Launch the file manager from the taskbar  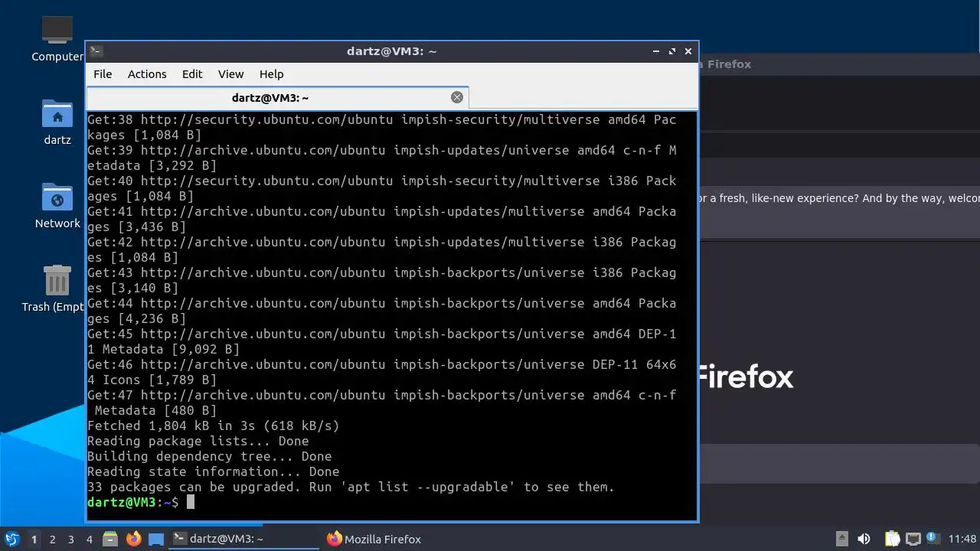coord(110,540)
